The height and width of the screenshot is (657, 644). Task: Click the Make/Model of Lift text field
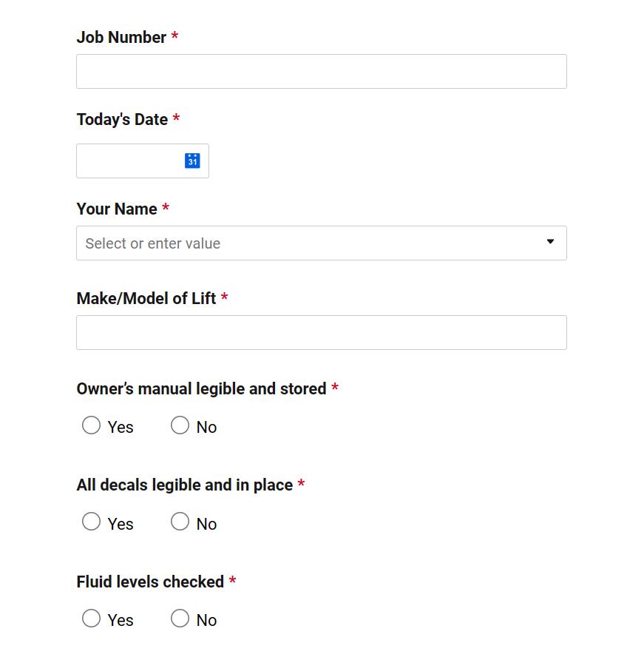pyautogui.click(x=321, y=333)
